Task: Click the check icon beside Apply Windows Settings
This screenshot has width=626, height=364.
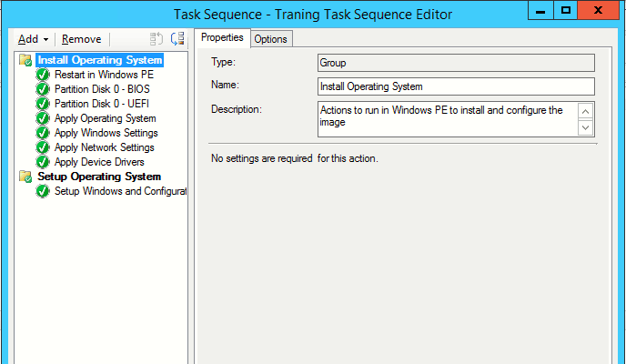Action: click(43, 133)
